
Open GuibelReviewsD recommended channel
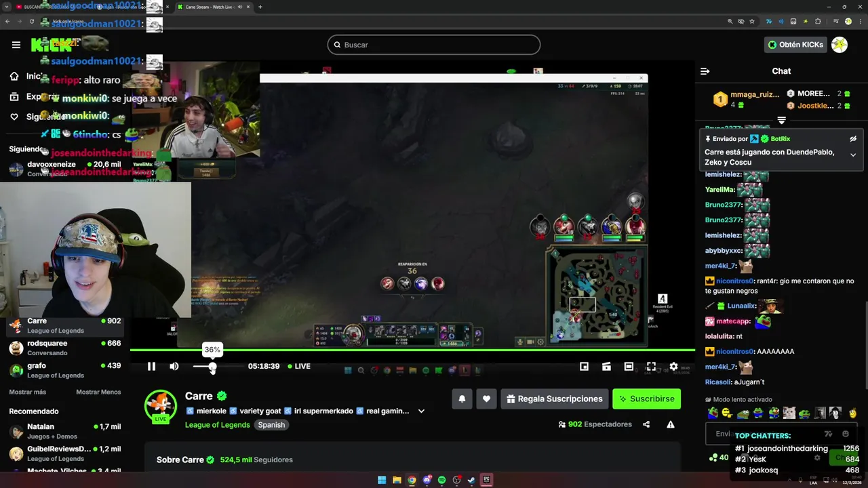coord(64,453)
